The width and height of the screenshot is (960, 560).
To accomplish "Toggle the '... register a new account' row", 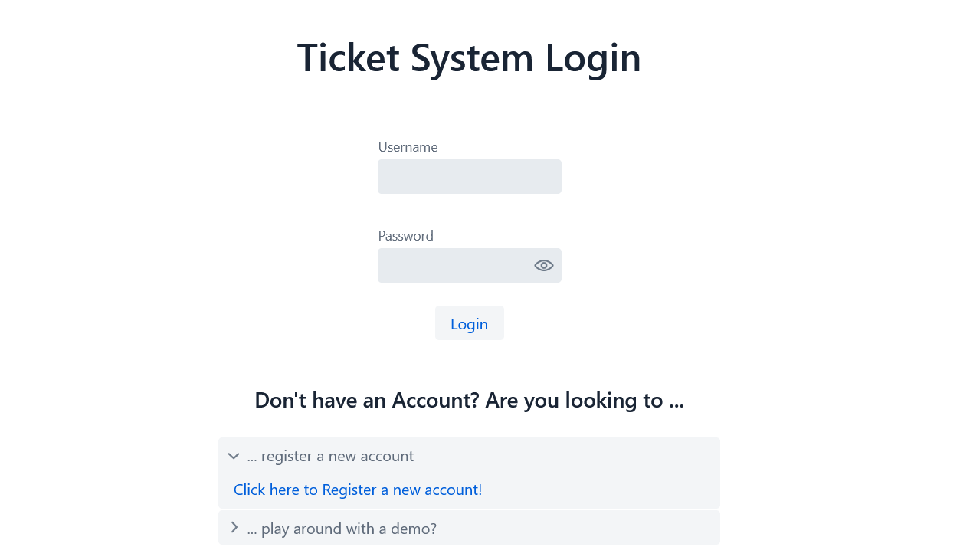I will (x=469, y=456).
